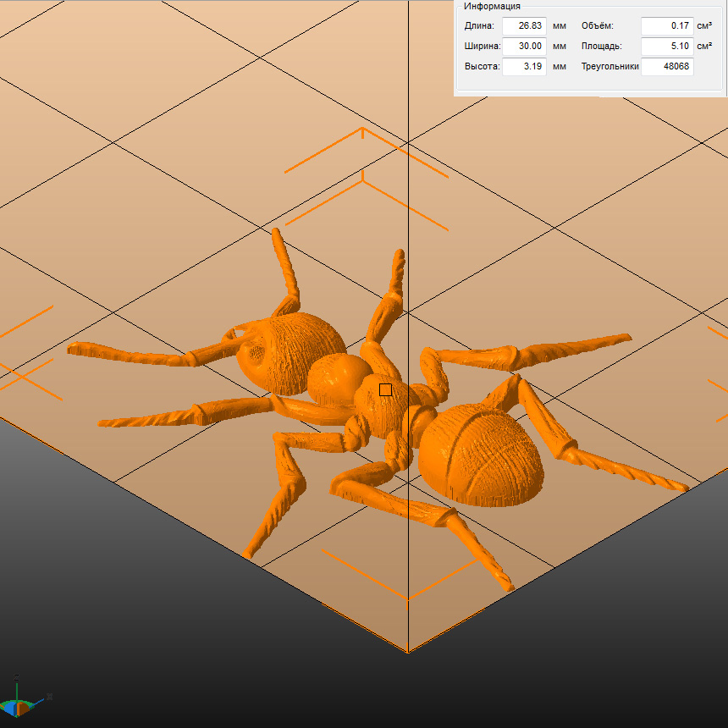Click the Z axis of the orientation gizmo

[17, 684]
